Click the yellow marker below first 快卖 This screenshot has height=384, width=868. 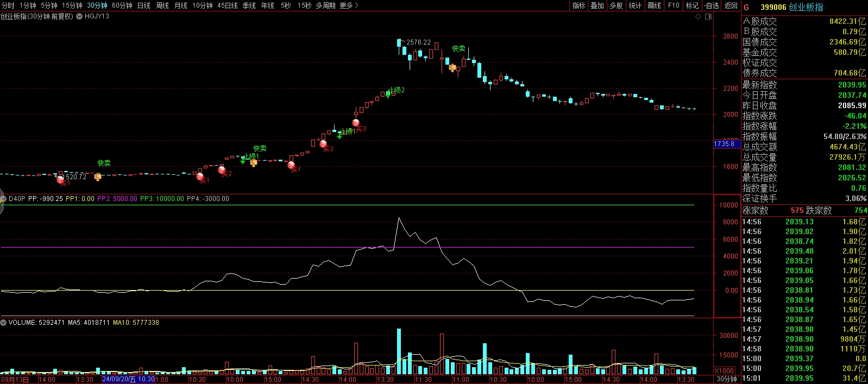click(98, 177)
